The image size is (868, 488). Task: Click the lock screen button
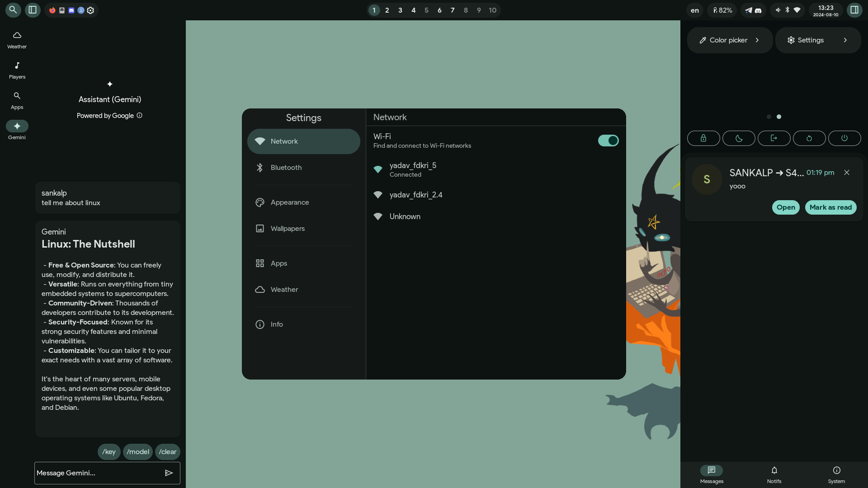point(703,138)
